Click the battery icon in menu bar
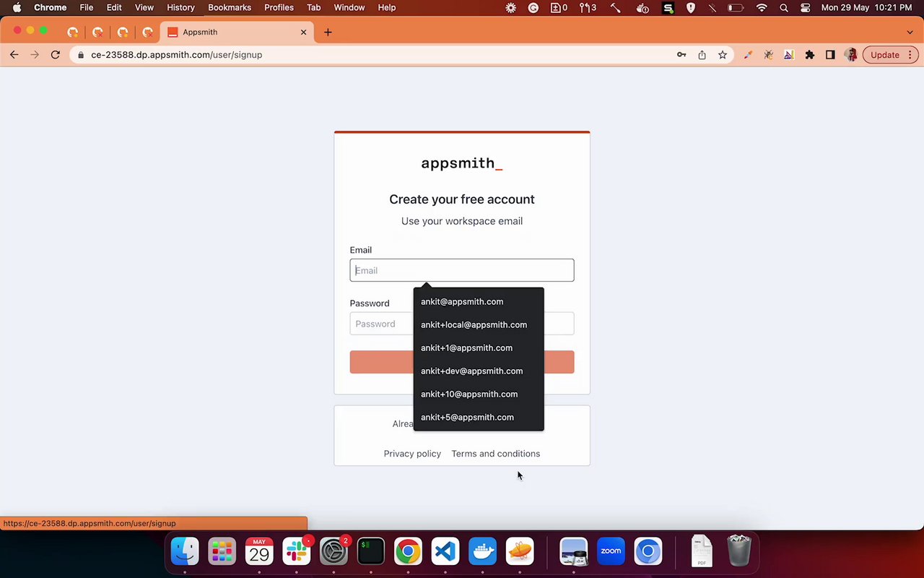924x578 pixels. [x=736, y=7]
